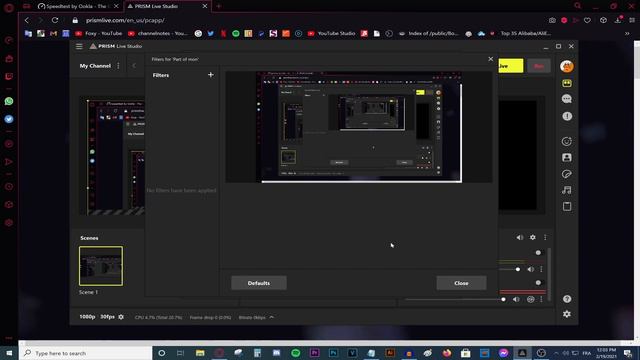The image size is (640, 360).
Task: Open Index of /public bookmark
Action: [429, 33]
